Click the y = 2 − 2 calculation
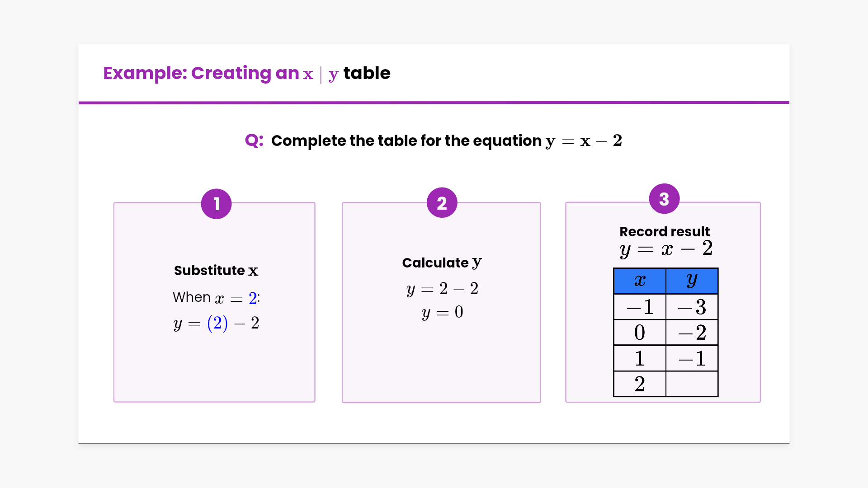Image resolution: width=868 pixels, height=488 pixels. tap(442, 289)
